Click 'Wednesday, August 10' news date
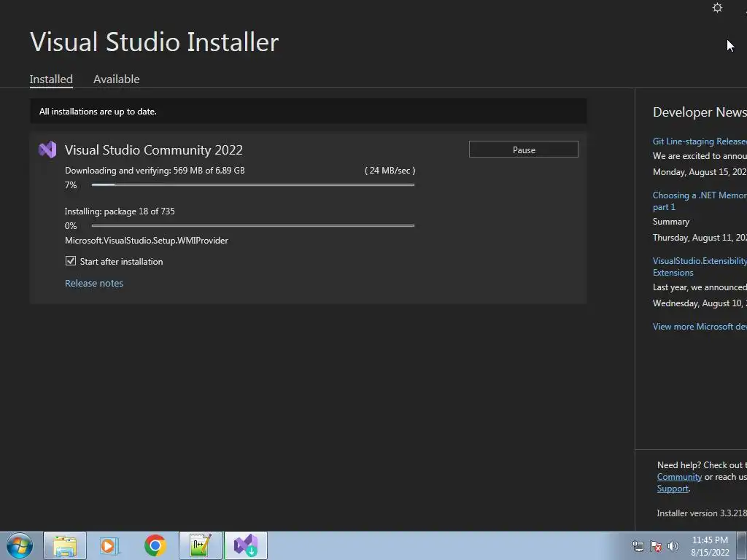The width and height of the screenshot is (747, 560). click(x=700, y=303)
